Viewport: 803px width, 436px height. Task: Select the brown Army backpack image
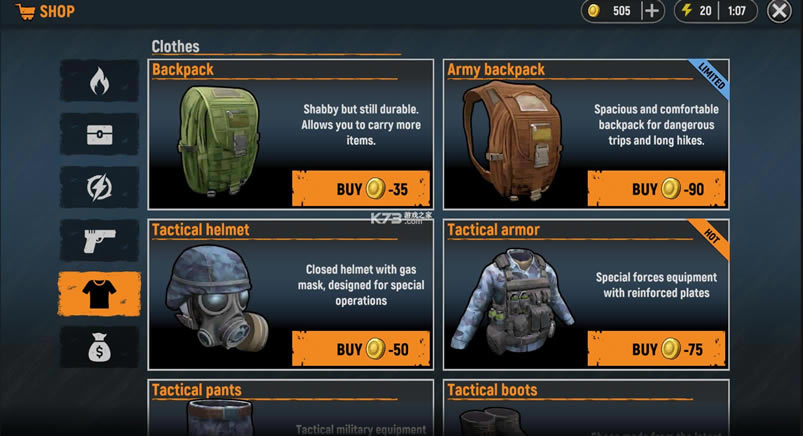coord(512,140)
